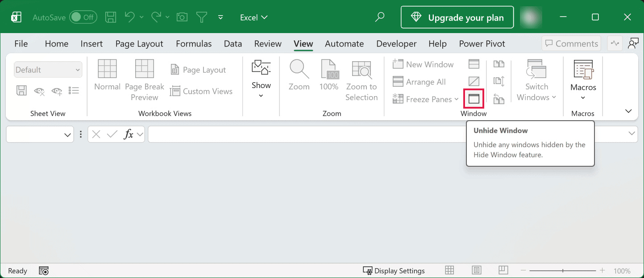Click the zoom slider in status bar
The width and height of the screenshot is (644, 278).
[563, 271]
